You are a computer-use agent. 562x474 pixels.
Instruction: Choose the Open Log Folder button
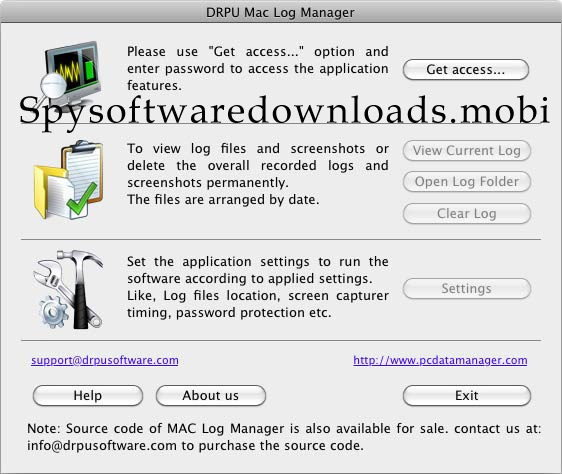[467, 182]
